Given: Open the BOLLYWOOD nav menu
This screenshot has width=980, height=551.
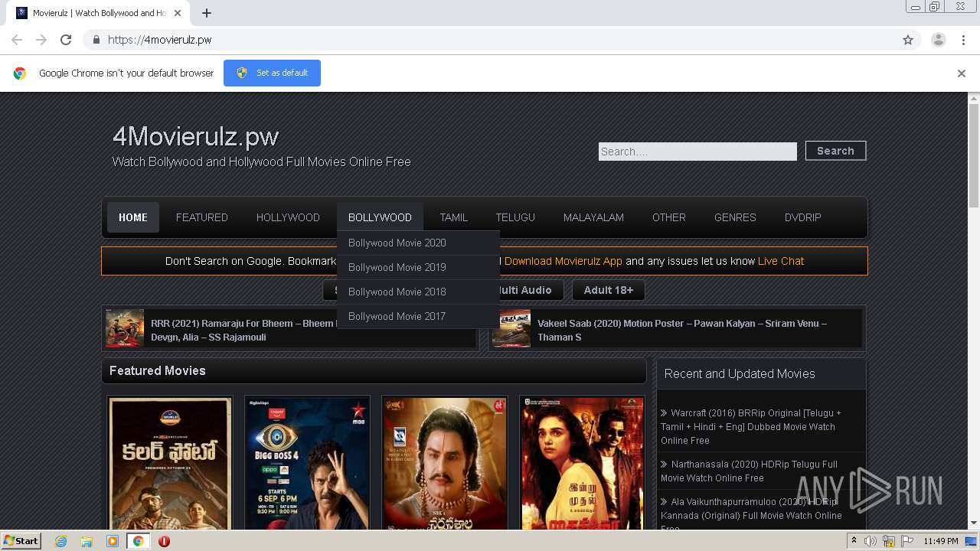Looking at the screenshot, I should [380, 217].
